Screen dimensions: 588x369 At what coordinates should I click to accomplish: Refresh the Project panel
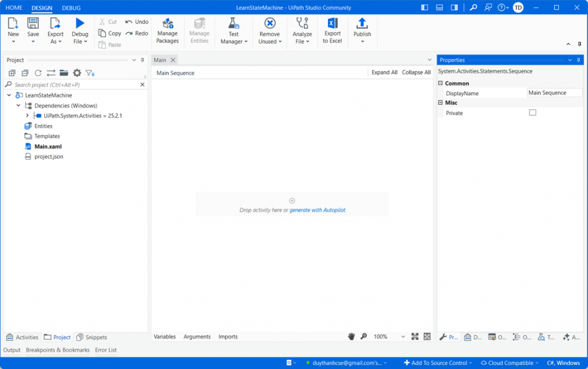38,73
